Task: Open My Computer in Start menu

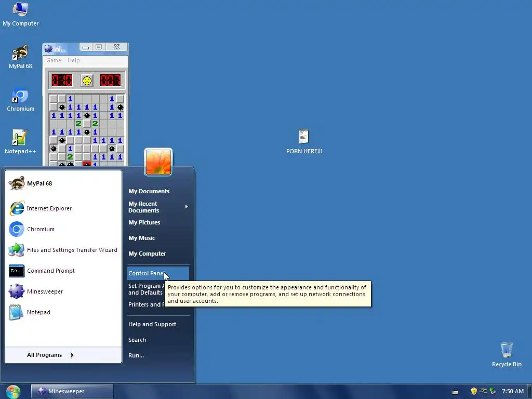Action: (158, 254)
